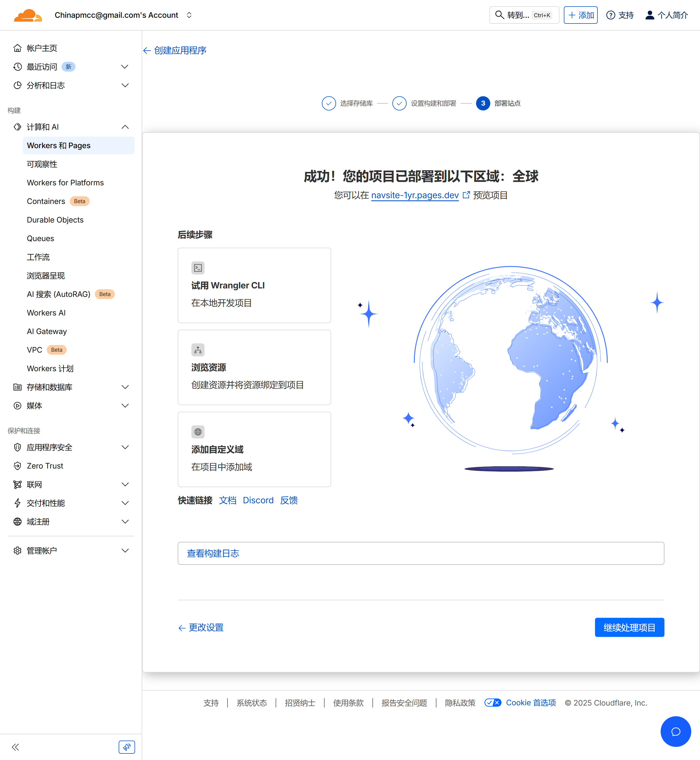Viewport: 700px width, 760px height.
Task: Click the announcements megaphone icon
Action: pyautogui.click(x=127, y=747)
